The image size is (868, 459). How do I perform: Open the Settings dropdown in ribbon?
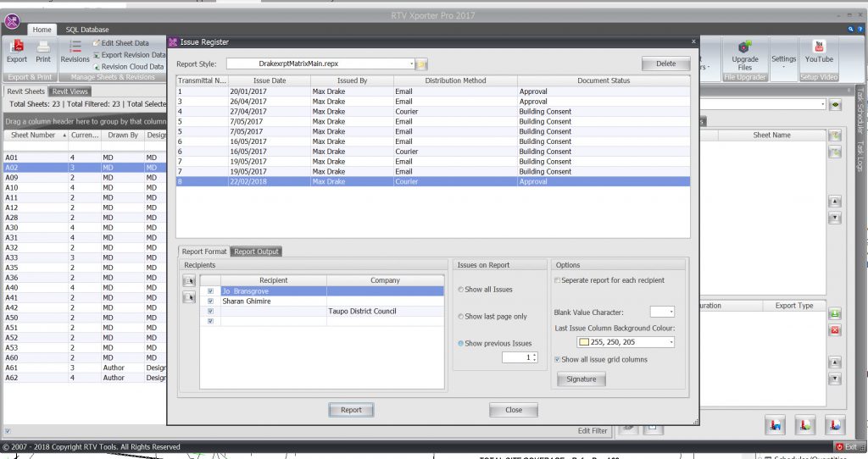tap(783, 61)
